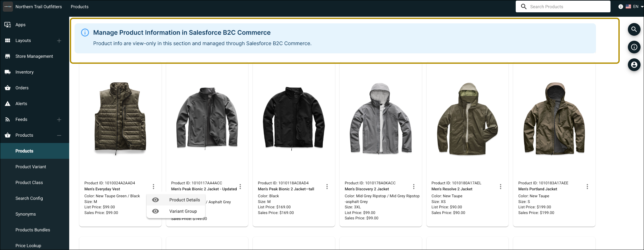Viewport: 644px width, 250px height.
Task: Open options menu for Men's Resolve 2 Jacket
Action: (x=501, y=187)
